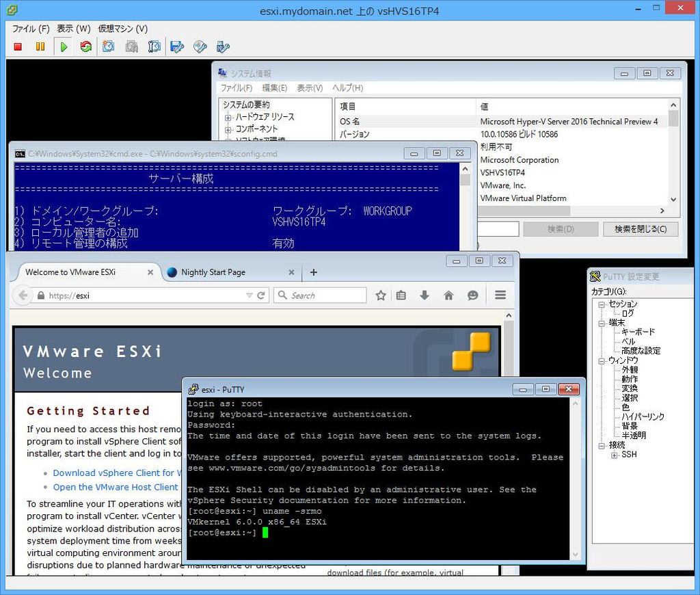Click the CD/DVD device connection toolbar icon

(x=200, y=47)
